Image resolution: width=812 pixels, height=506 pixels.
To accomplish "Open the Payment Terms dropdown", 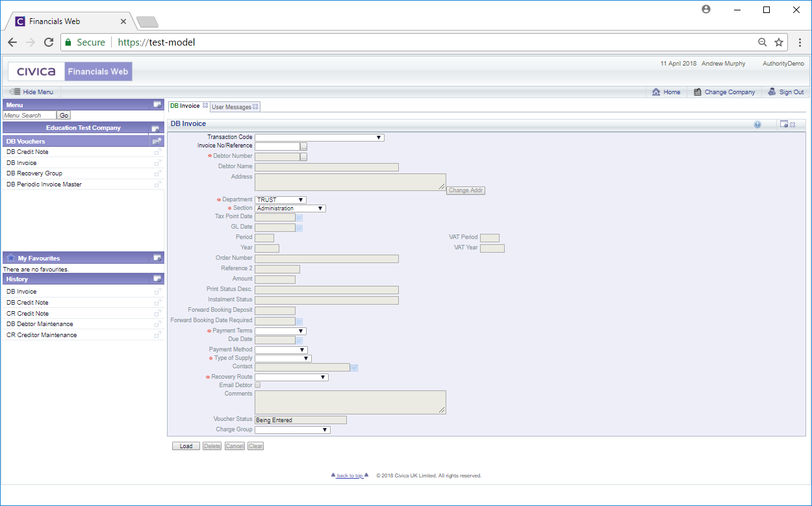I will (281, 331).
